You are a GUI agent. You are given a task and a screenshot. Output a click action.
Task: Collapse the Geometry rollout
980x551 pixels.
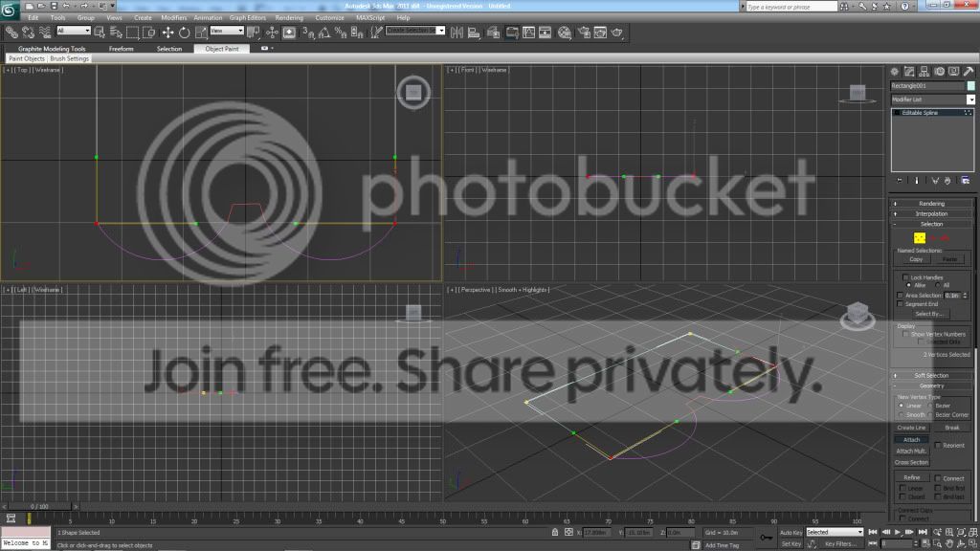(x=931, y=386)
